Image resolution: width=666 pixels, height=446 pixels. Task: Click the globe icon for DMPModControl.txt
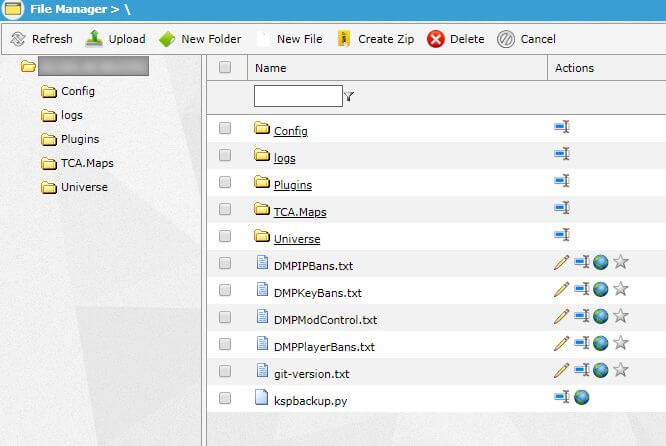600,316
